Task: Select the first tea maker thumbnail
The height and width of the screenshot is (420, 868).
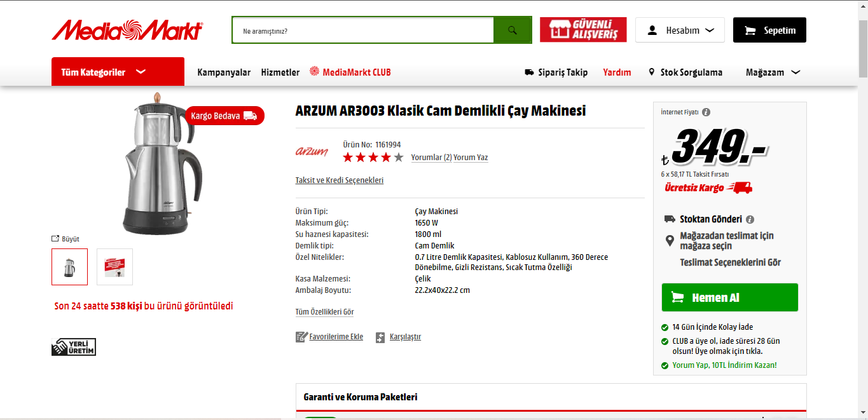Action: (69, 267)
